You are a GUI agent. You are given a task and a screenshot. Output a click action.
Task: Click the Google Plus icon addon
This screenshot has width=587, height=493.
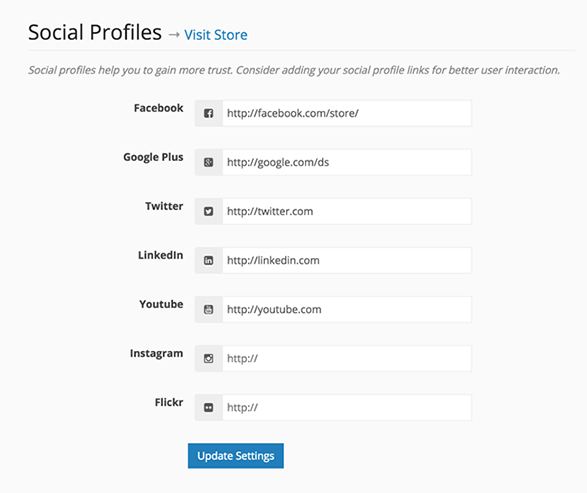click(x=209, y=162)
